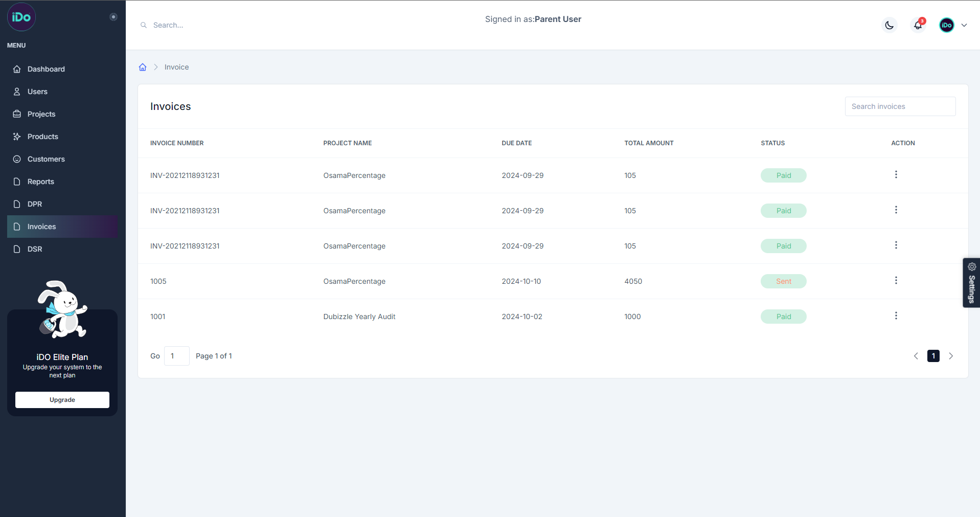Expand the user profile dropdown chevron
The height and width of the screenshot is (517, 980).
pyautogui.click(x=964, y=25)
